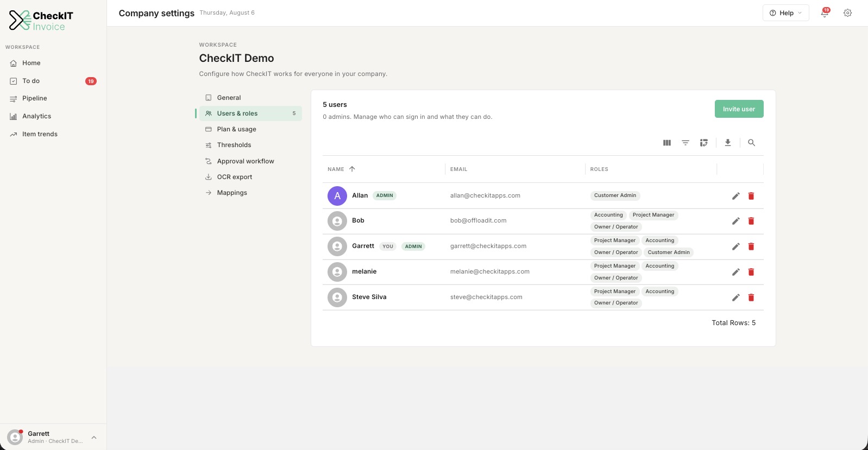868x450 pixels.
Task: Open OCR export settings
Action: (250, 177)
